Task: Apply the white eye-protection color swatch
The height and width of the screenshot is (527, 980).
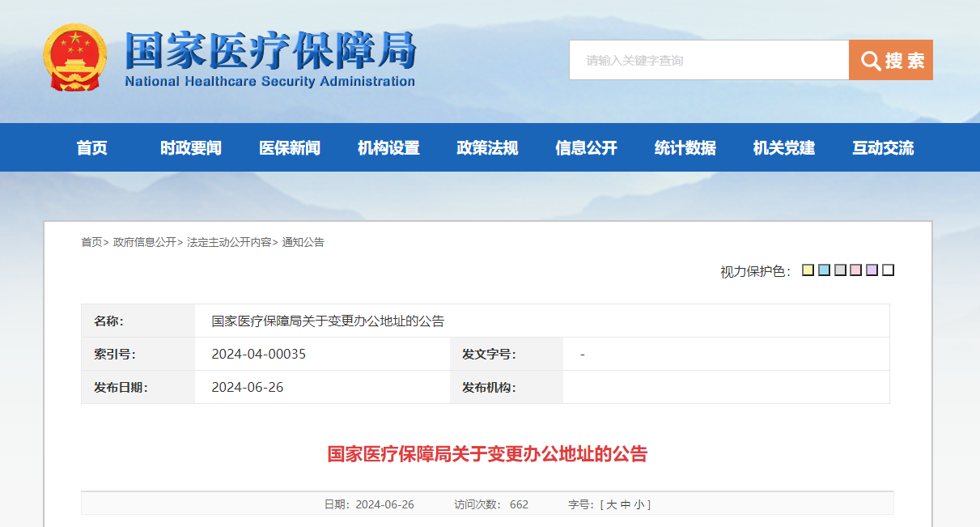Action: point(888,270)
